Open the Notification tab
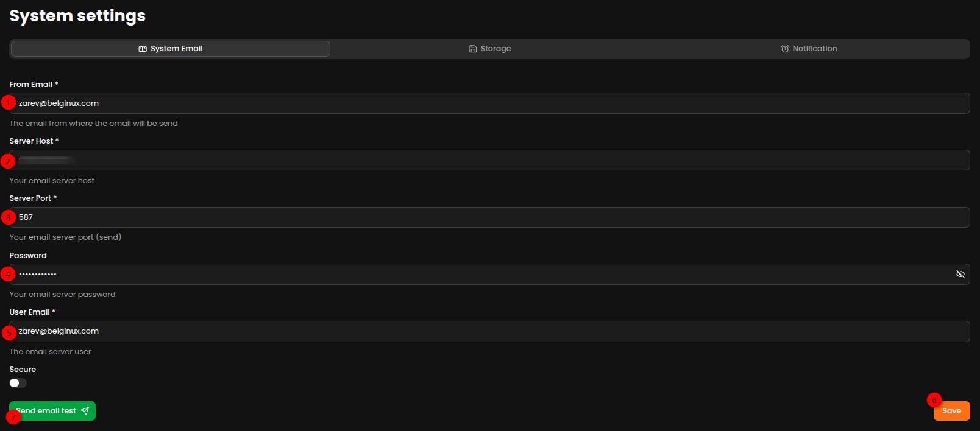This screenshot has height=431, width=980. click(x=809, y=49)
